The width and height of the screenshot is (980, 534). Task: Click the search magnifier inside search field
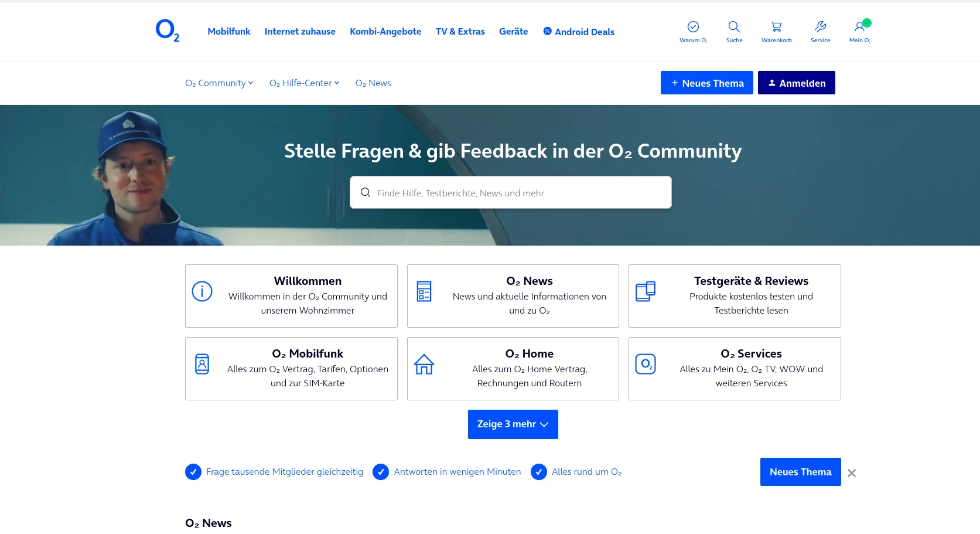366,192
